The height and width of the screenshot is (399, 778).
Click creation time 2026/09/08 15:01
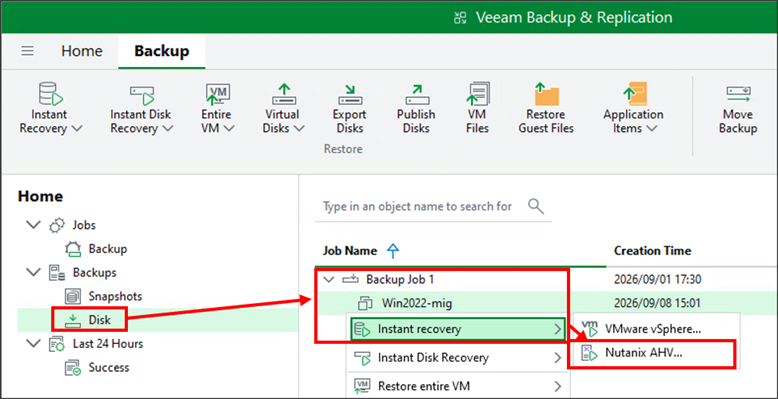pyautogui.click(x=657, y=303)
